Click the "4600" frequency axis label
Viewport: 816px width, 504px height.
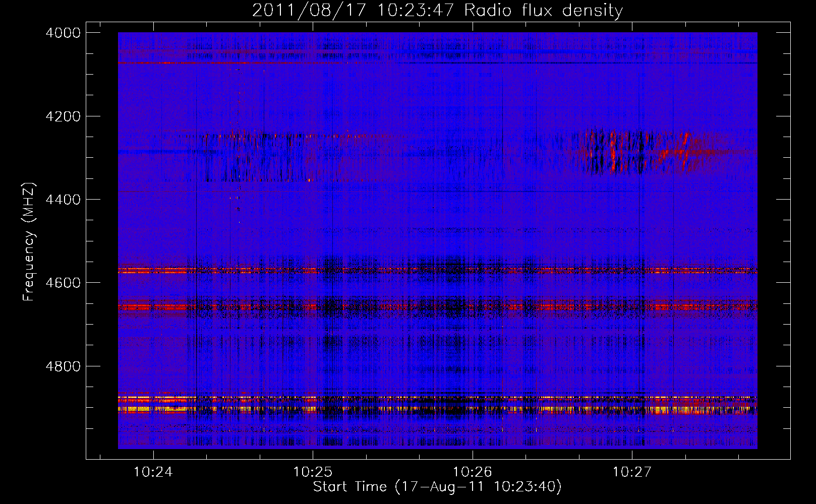pos(63,283)
